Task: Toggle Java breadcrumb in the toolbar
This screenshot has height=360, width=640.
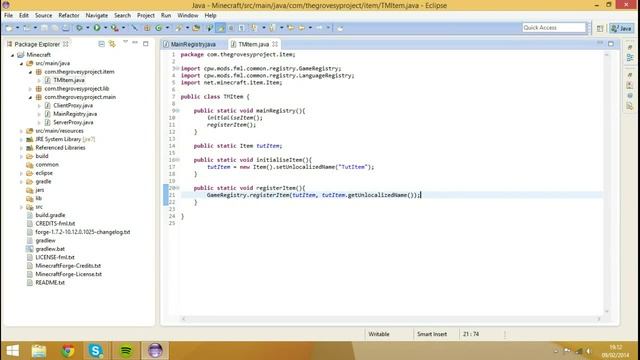Action: pyautogui.click(x=209, y=28)
